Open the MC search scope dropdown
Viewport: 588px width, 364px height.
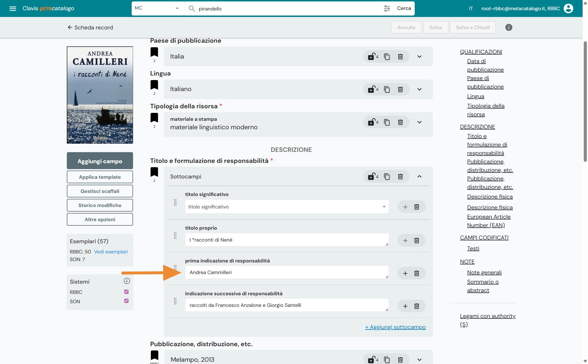[177, 8]
